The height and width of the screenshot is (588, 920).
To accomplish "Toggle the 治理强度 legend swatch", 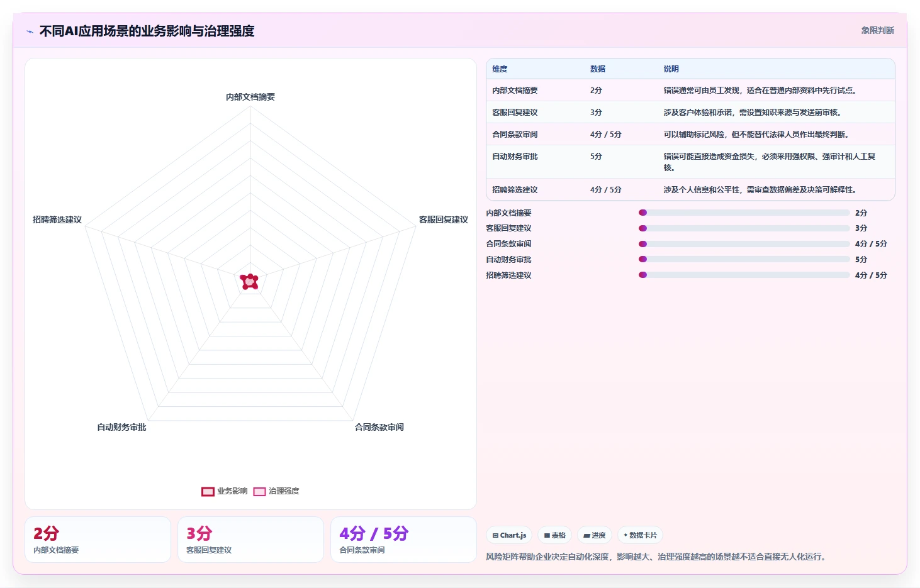I will tap(259, 492).
